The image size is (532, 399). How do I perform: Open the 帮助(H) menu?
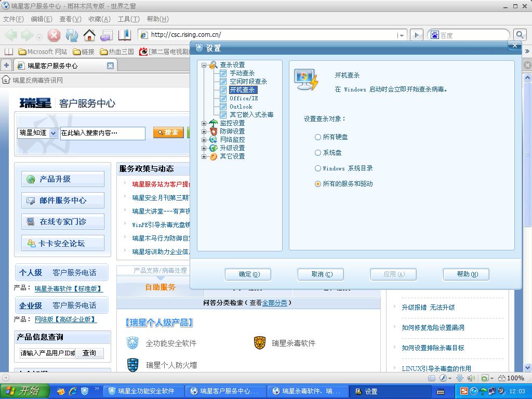158,19
